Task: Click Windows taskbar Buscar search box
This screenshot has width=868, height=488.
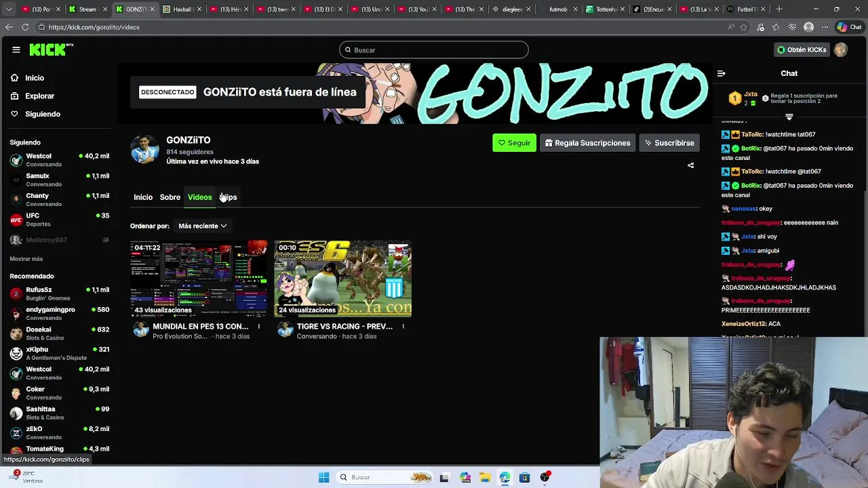Action: tap(386, 477)
